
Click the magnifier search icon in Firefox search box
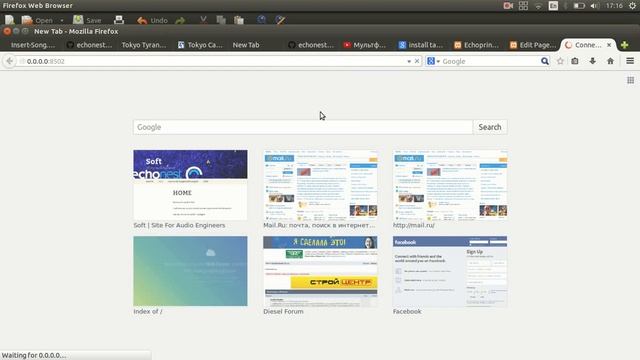pyautogui.click(x=544, y=61)
